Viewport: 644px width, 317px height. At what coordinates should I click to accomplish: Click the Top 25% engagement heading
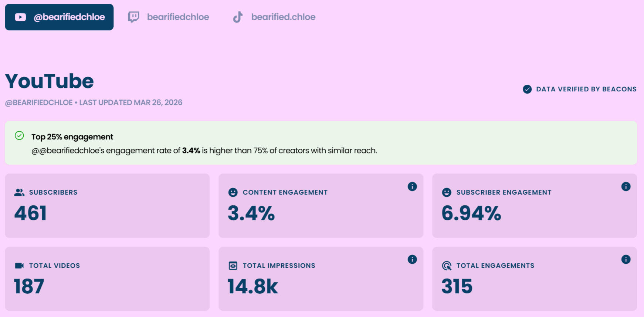[72, 137]
